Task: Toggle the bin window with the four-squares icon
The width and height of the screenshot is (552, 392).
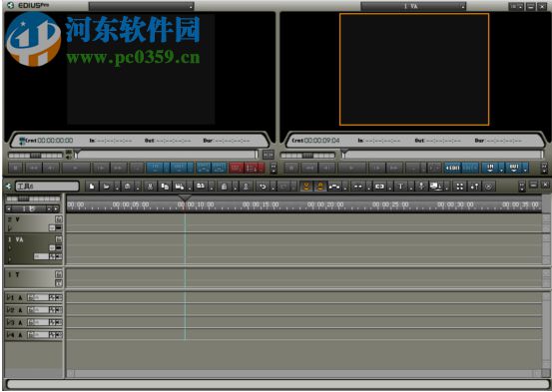Action: (x=459, y=187)
